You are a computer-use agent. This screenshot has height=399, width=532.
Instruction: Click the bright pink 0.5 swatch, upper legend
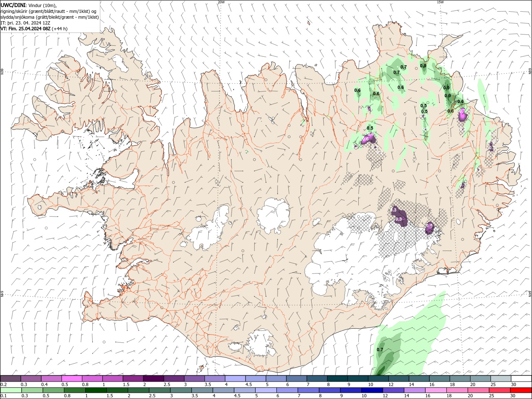click(71, 379)
